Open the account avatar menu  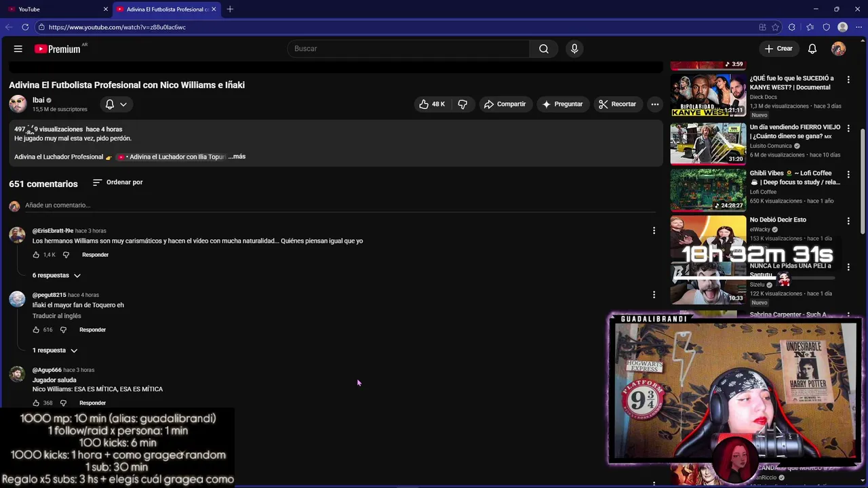[839, 49]
